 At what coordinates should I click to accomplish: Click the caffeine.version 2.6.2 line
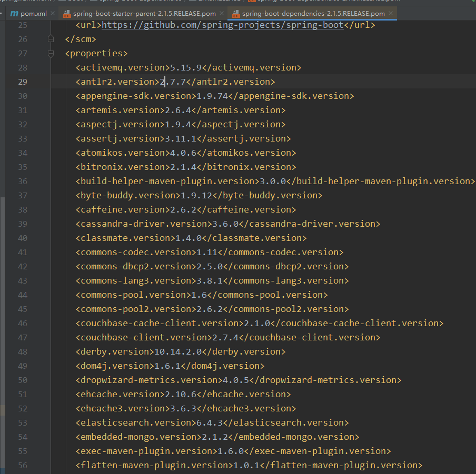(186, 210)
